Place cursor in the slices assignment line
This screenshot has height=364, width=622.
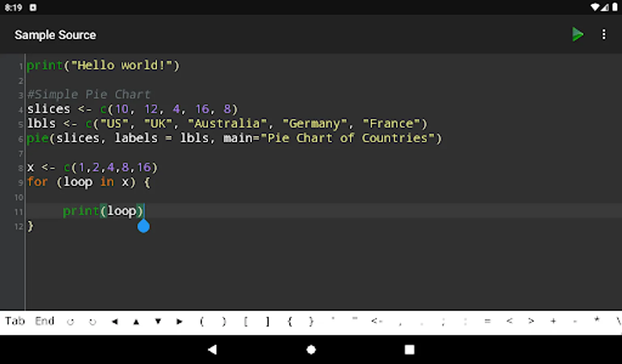pos(132,109)
